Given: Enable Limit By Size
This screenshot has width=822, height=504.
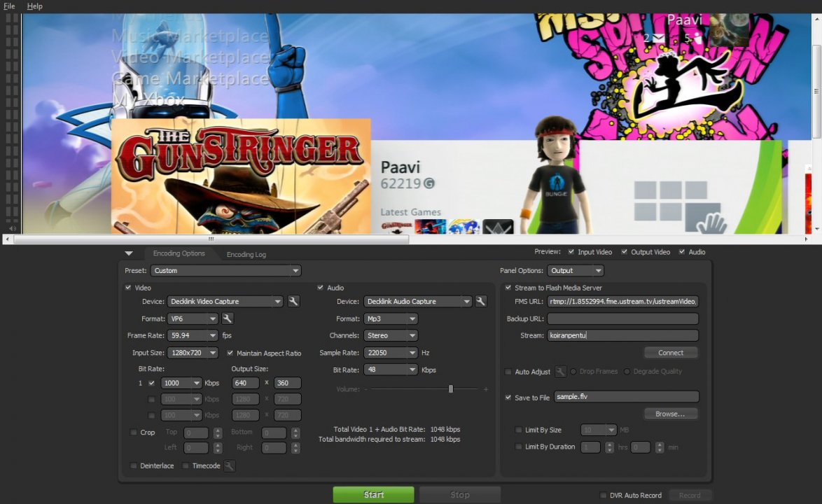Looking at the screenshot, I should (518, 430).
